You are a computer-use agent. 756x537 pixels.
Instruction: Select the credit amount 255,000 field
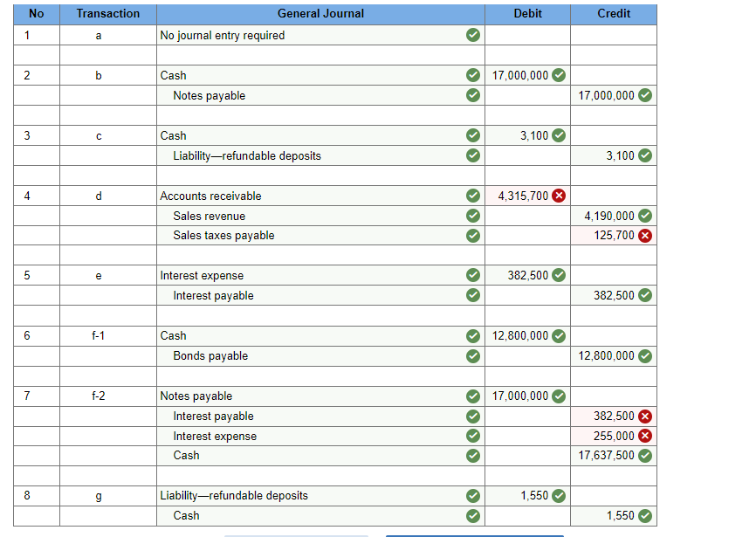(614, 436)
